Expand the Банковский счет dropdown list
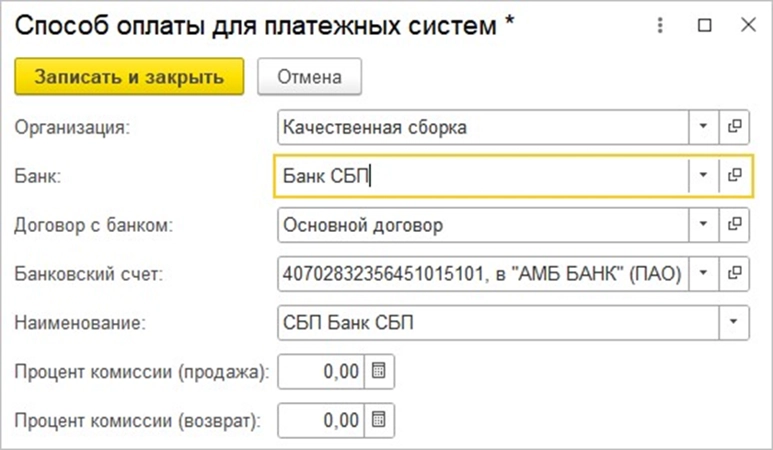 [x=702, y=272]
